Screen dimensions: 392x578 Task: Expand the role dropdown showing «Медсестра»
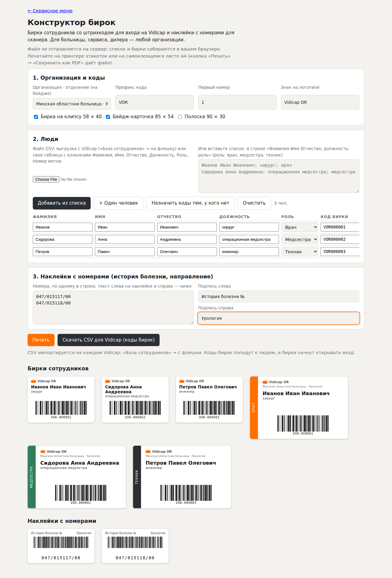click(300, 240)
